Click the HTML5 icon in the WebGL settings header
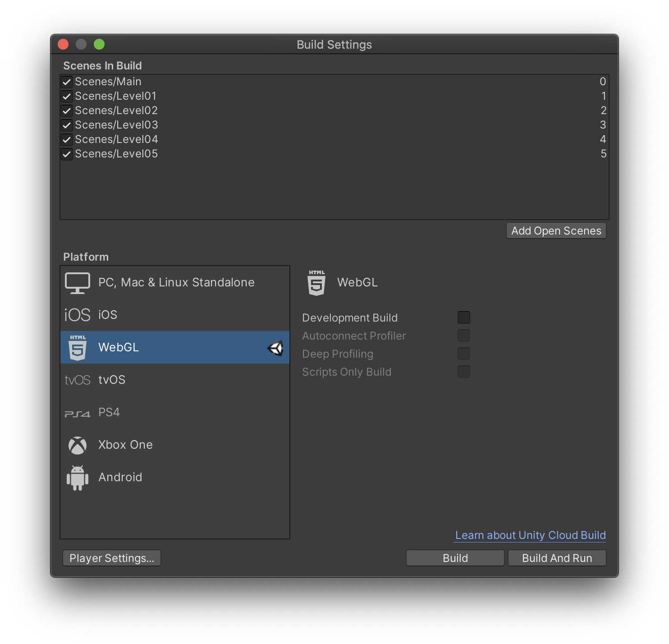This screenshot has height=644, width=669. (316, 283)
